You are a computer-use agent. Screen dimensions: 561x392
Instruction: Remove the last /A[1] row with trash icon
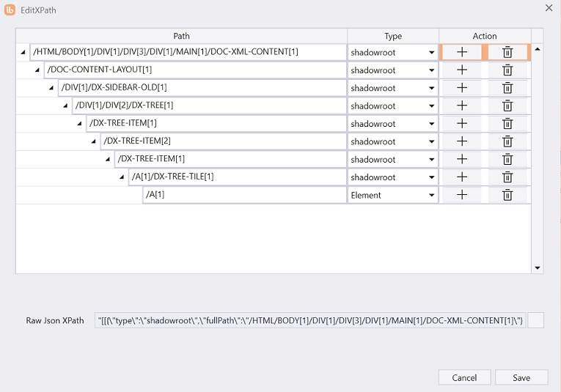point(507,195)
